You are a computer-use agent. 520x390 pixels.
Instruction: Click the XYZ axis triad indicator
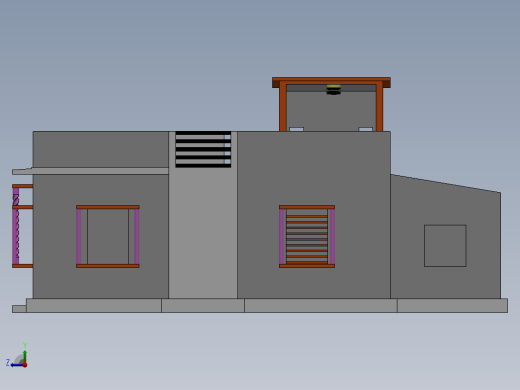pos(17,356)
